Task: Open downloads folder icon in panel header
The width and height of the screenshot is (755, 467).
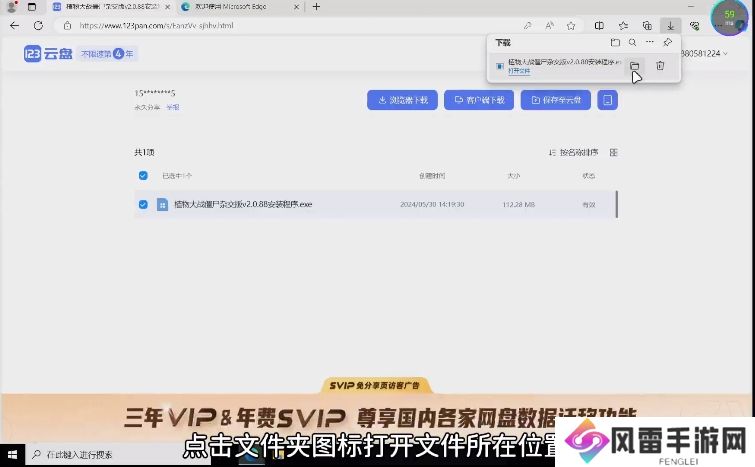Action: tap(615, 43)
